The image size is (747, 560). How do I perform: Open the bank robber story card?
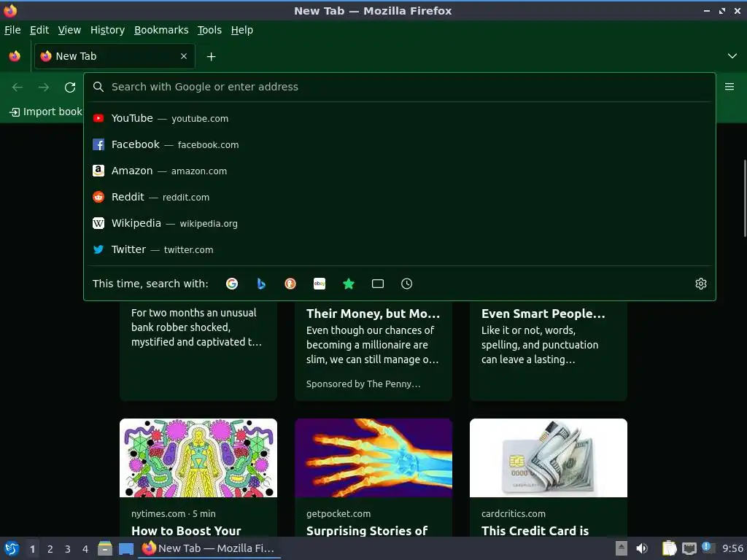pyautogui.click(x=198, y=351)
